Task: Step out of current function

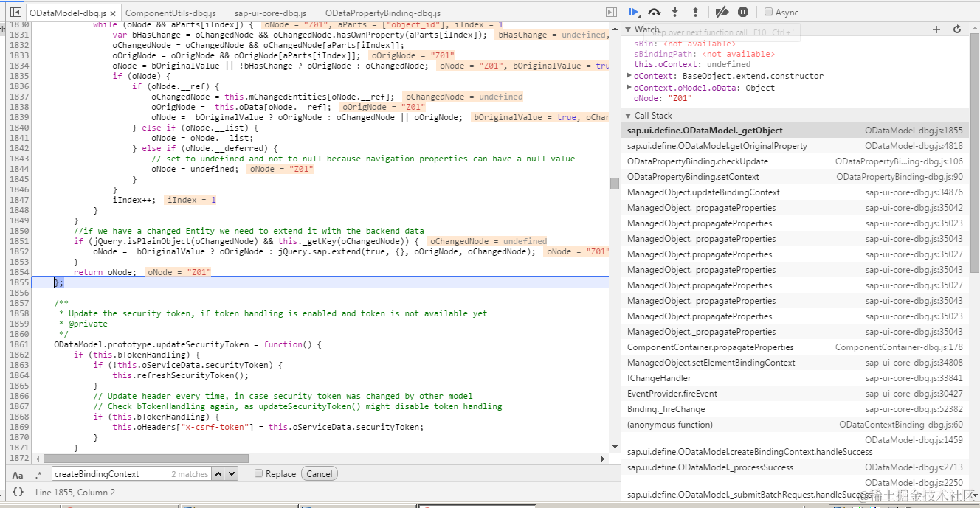Action: 695,12
